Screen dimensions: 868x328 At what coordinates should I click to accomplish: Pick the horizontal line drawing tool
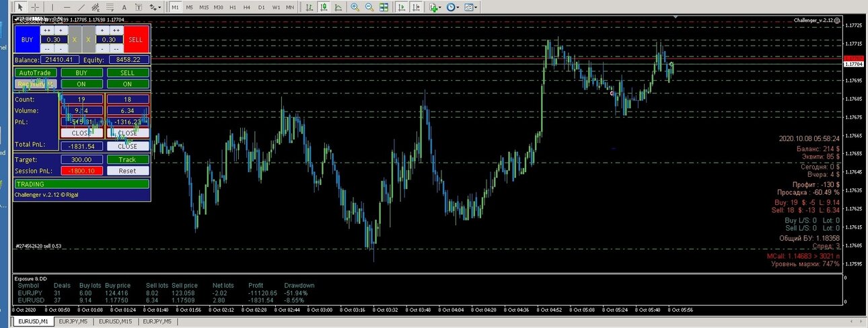(x=65, y=7)
